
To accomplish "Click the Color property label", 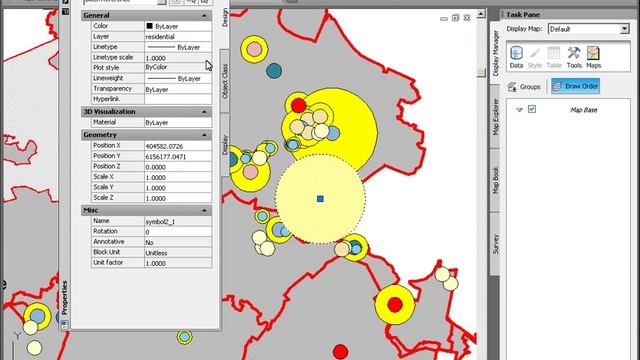I will pyautogui.click(x=100, y=26).
